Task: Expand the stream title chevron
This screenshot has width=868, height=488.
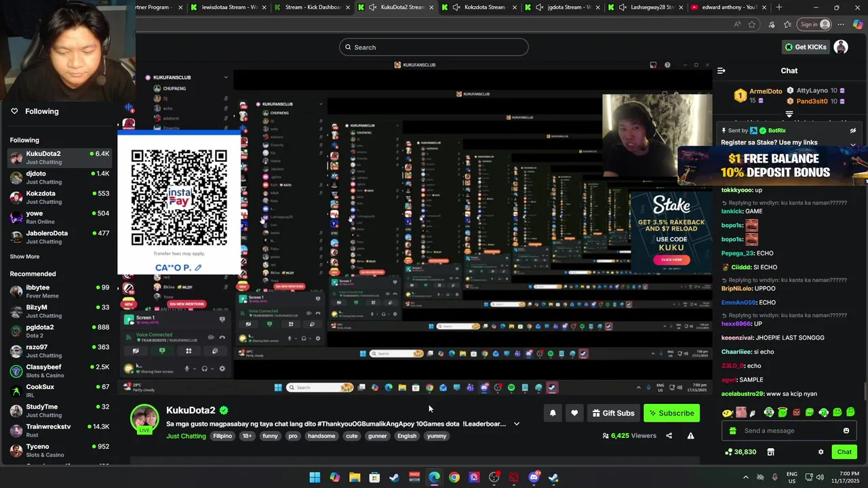Action: coord(517,424)
